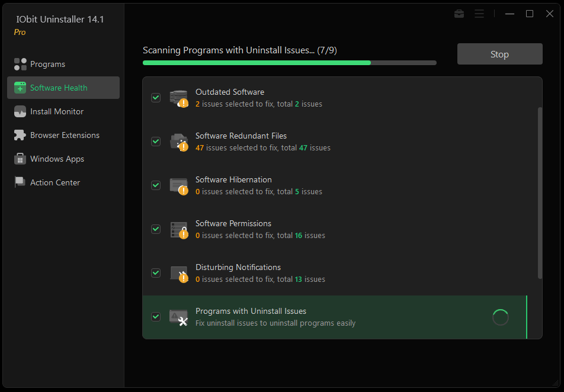Click the Software Permissions lock icon

[179, 230]
